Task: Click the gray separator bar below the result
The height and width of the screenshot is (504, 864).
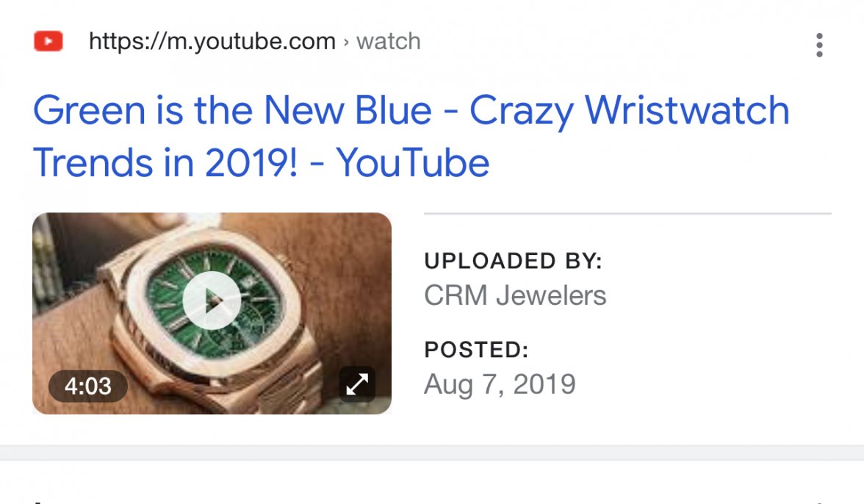Action: (x=432, y=453)
